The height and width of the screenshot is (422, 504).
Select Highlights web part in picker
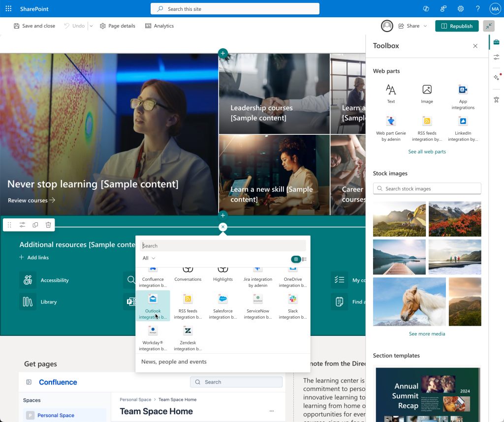(223, 275)
